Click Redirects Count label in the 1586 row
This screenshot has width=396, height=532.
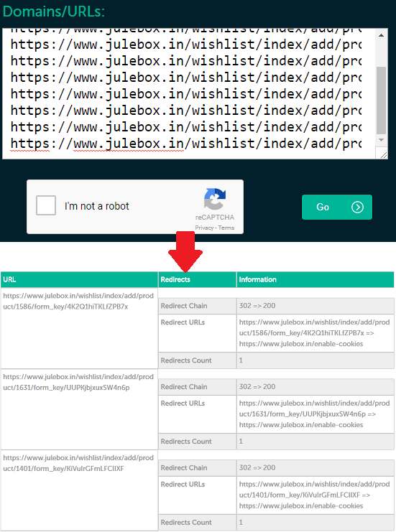(186, 360)
